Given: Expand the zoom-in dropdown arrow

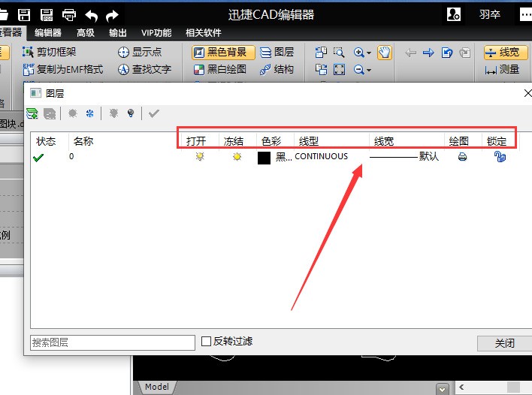Looking at the screenshot, I should (x=369, y=53).
